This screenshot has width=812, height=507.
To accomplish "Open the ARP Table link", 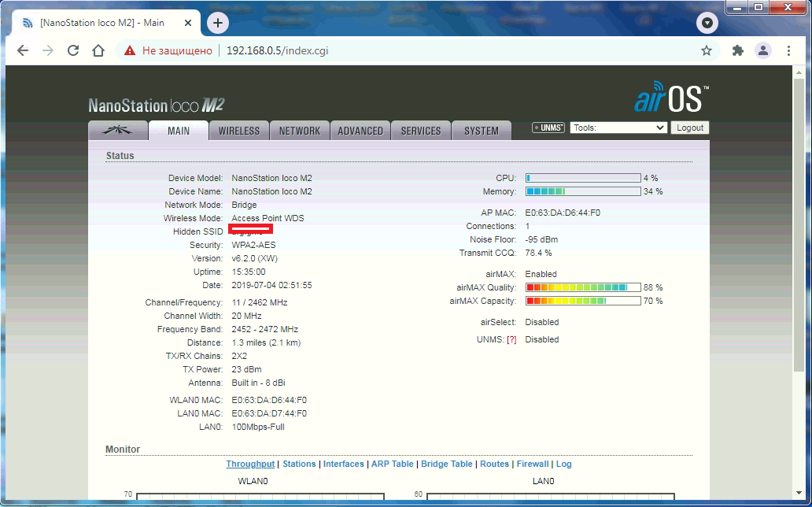I will (x=392, y=464).
